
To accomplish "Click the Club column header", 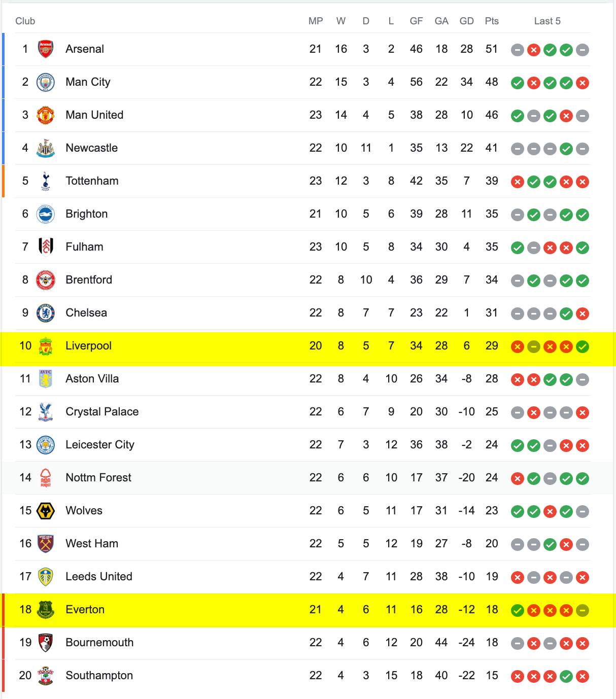I will click(x=25, y=21).
